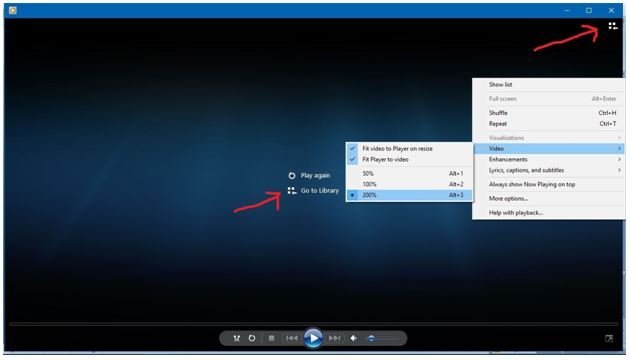Mute audio using the speaker icon
Viewport: 630px width, 360px height.
click(354, 338)
